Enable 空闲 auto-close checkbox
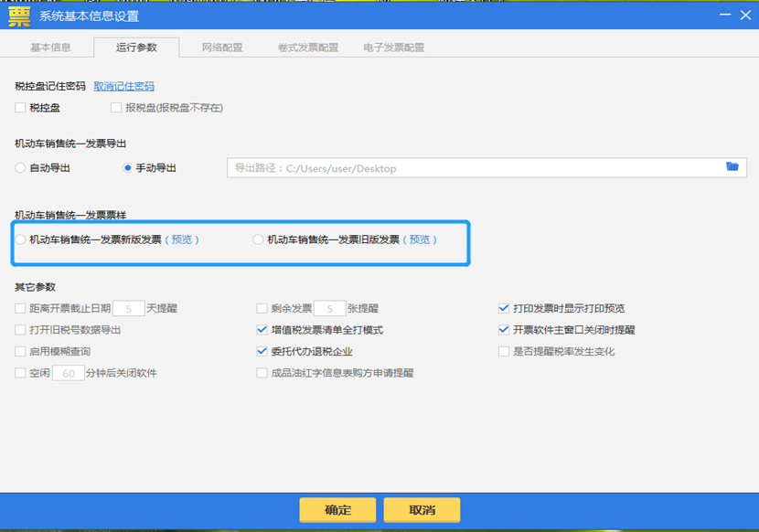759x532 pixels. pos(20,373)
